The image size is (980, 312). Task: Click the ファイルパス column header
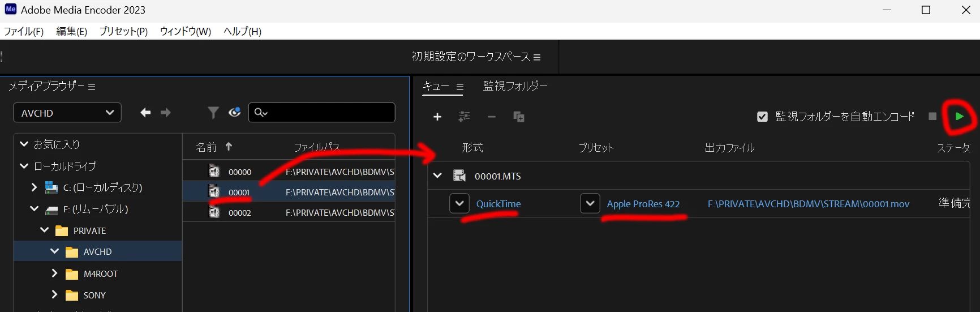317,147
